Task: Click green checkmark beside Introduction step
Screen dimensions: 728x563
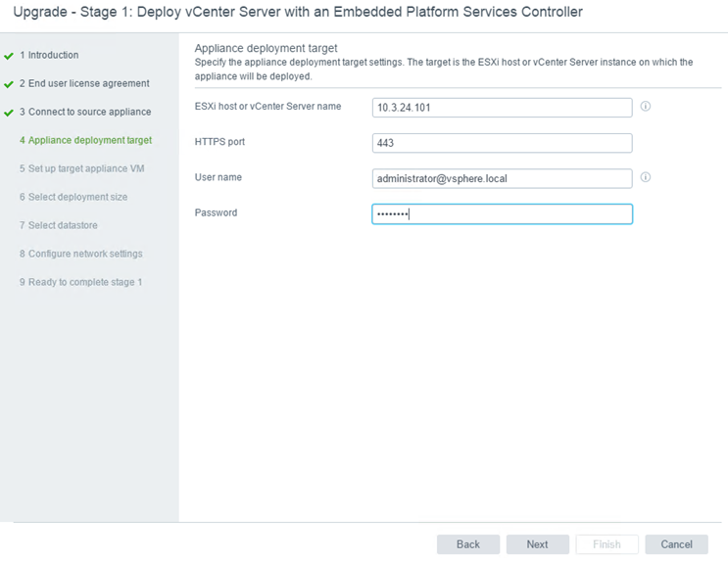Action: pyautogui.click(x=9, y=56)
